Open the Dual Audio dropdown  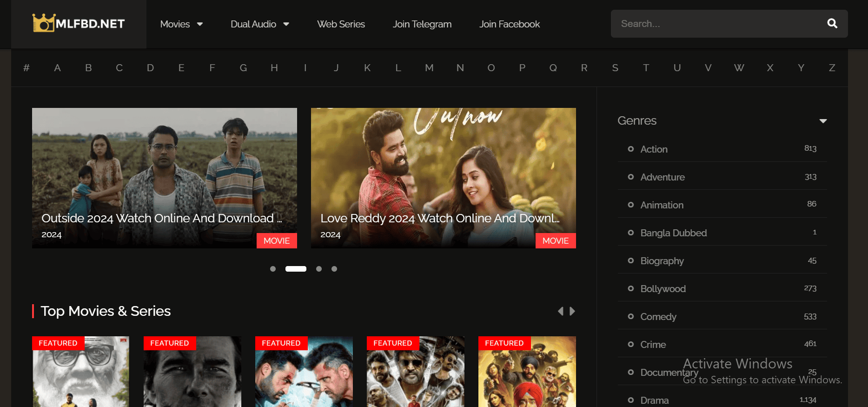pyautogui.click(x=259, y=24)
